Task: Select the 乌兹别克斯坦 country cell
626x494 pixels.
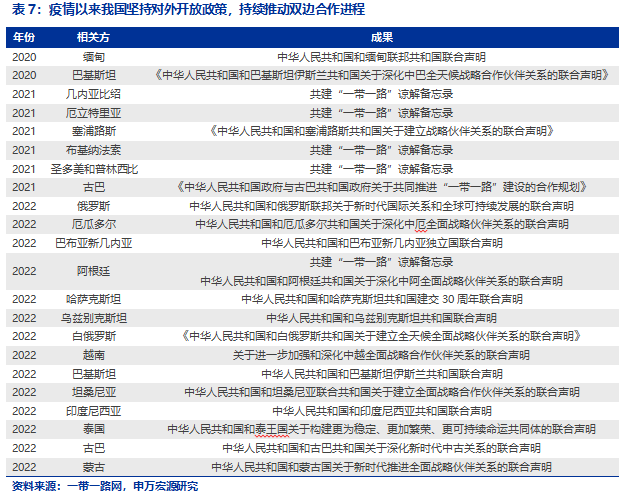Action: point(94,318)
